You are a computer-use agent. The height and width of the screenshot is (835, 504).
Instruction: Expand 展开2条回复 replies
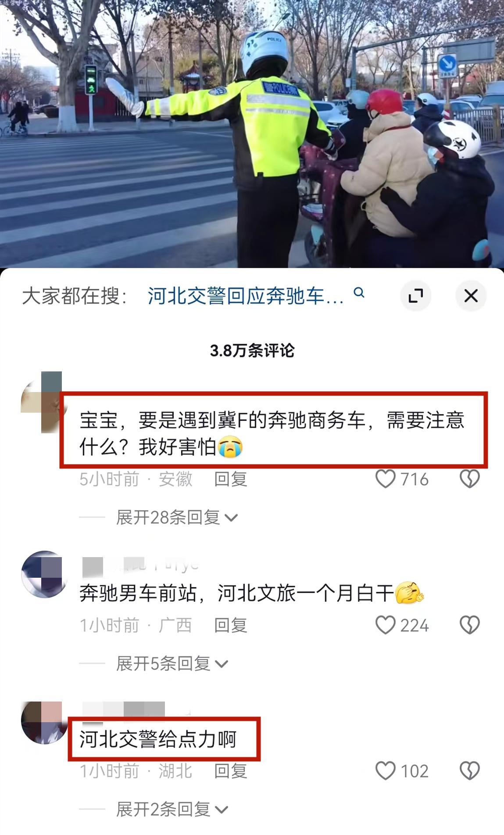click(x=172, y=809)
